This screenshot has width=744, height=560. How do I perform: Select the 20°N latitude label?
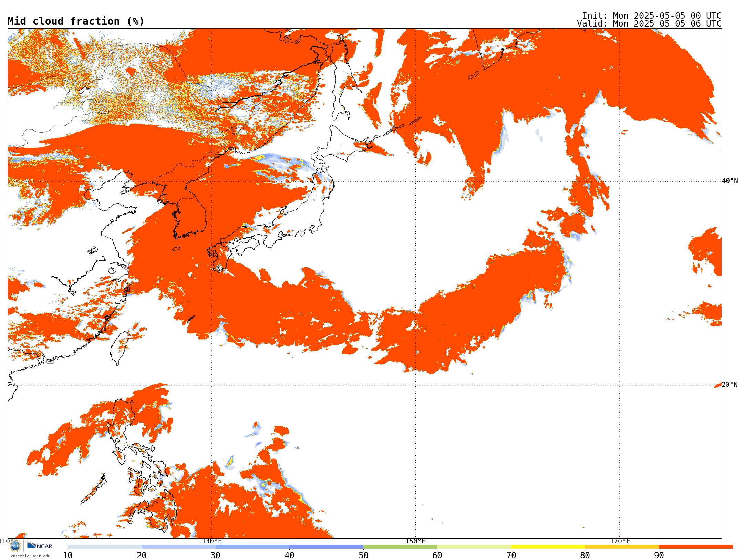(730, 385)
